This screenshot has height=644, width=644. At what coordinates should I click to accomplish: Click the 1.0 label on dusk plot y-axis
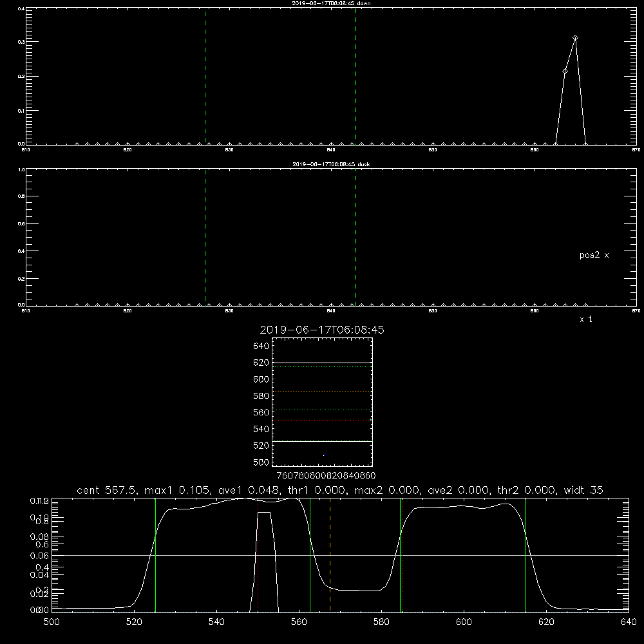(x=21, y=169)
